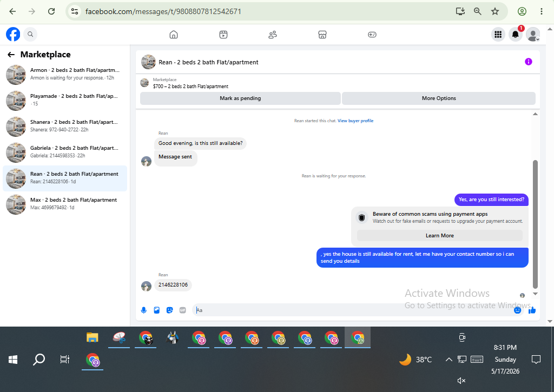Open Windows Start menu
554x392 pixels.
pyautogui.click(x=13, y=360)
